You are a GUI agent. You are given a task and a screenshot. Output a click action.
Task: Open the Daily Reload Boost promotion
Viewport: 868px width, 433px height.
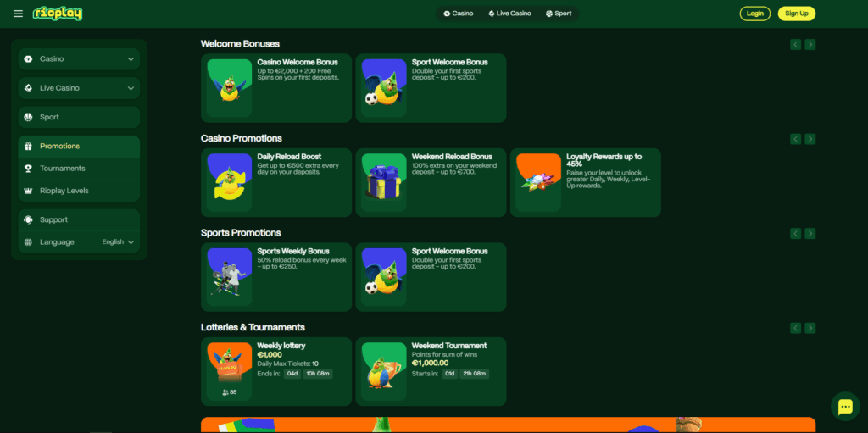289,157
